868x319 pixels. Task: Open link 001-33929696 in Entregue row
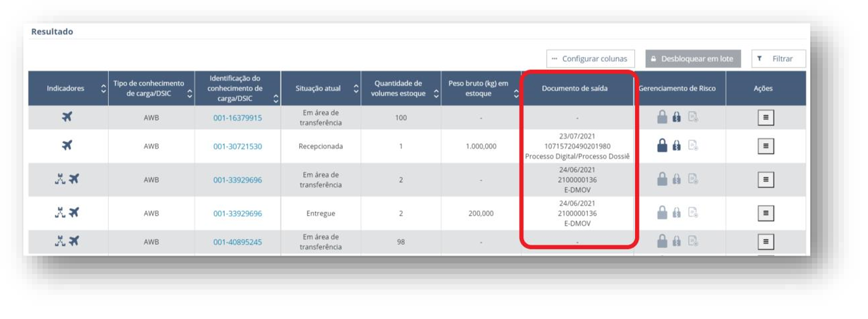pyautogui.click(x=237, y=213)
